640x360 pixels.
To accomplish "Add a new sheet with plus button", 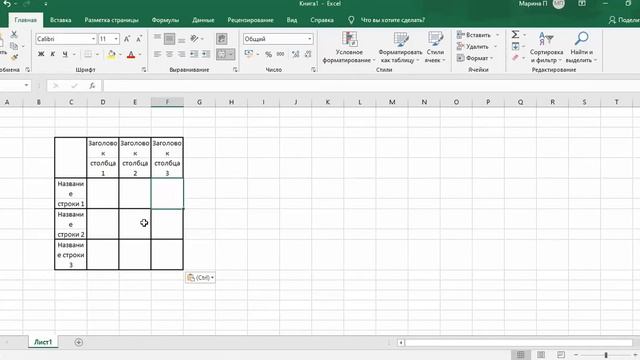I will pyautogui.click(x=79, y=342).
